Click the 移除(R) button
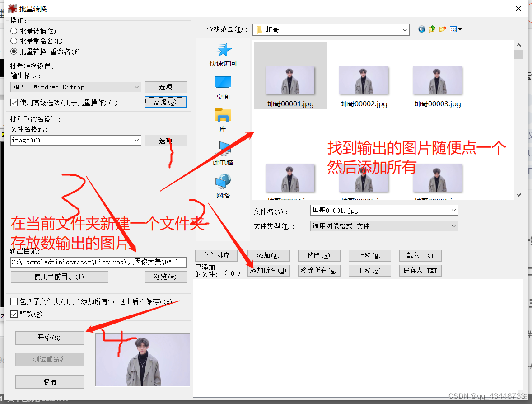The width and height of the screenshot is (532, 404). coord(319,256)
